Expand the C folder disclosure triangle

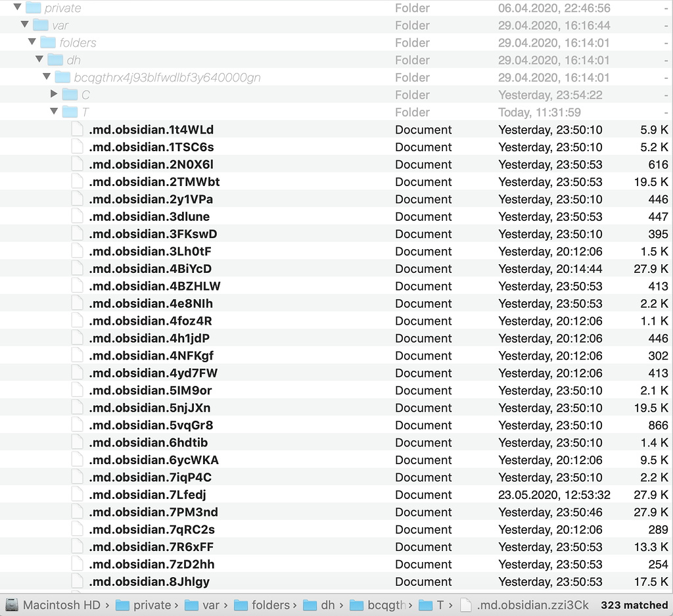54,94
